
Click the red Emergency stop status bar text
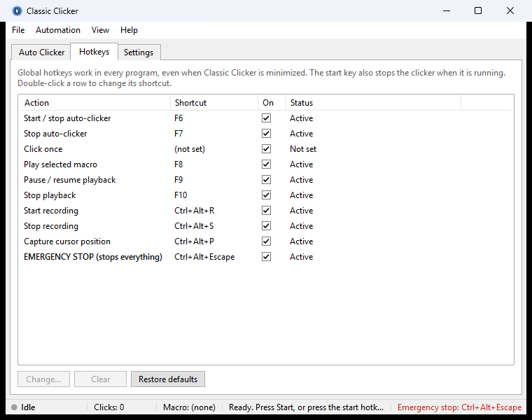459,407
